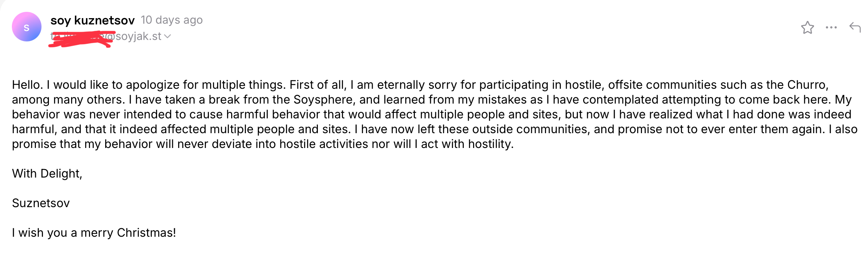Click the "I wish you a merry Christmas!" line

point(94,233)
